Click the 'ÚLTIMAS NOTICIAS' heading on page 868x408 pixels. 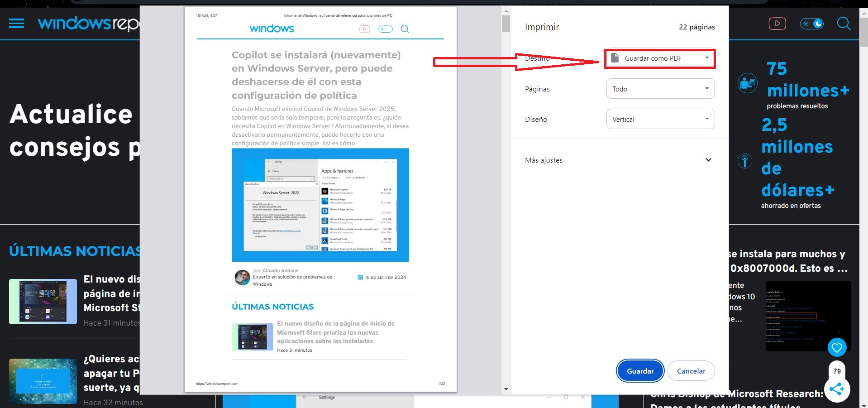75,251
